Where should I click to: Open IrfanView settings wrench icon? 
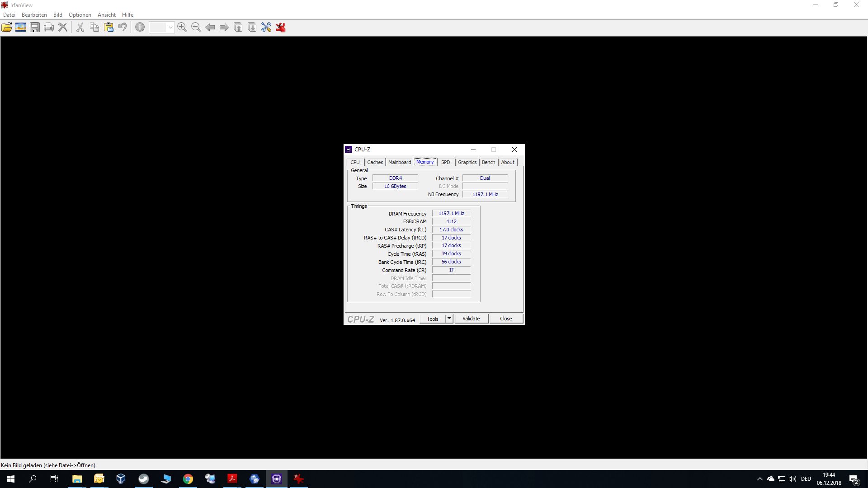coord(266,28)
